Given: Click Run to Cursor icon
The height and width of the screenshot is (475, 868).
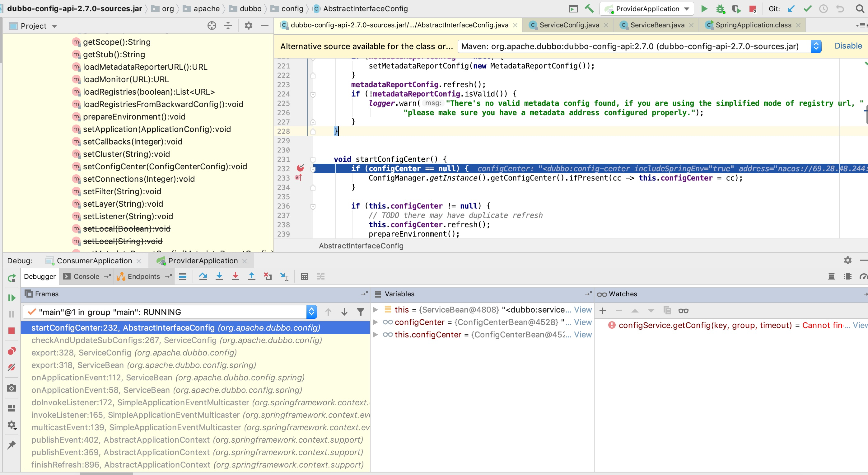Looking at the screenshot, I should coord(284,276).
